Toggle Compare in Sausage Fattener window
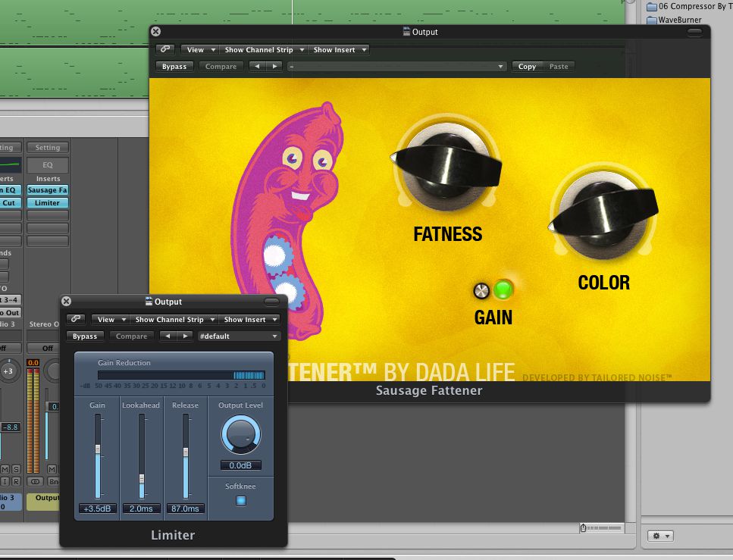 [221, 67]
